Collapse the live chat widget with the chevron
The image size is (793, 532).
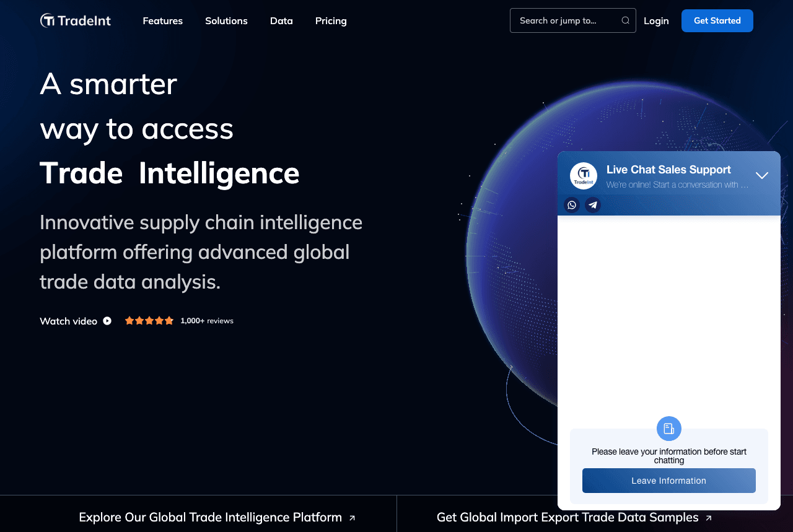click(762, 175)
